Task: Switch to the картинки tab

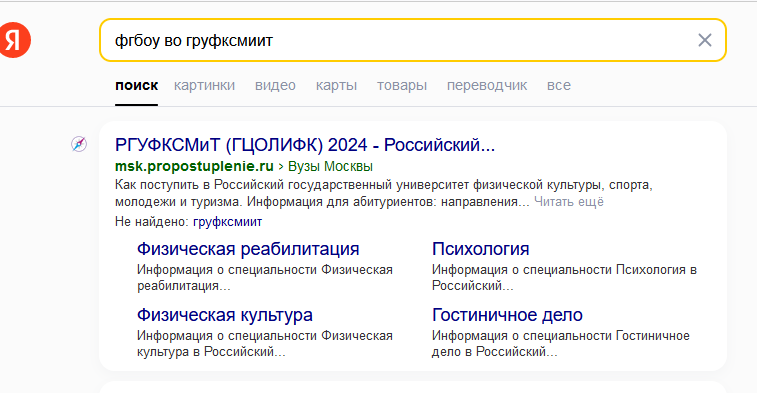Action: (x=204, y=85)
